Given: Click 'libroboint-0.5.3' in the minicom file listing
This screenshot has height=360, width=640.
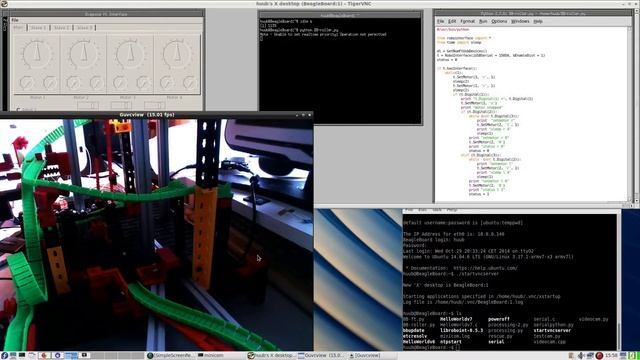Looking at the screenshot, I should click(461, 331).
